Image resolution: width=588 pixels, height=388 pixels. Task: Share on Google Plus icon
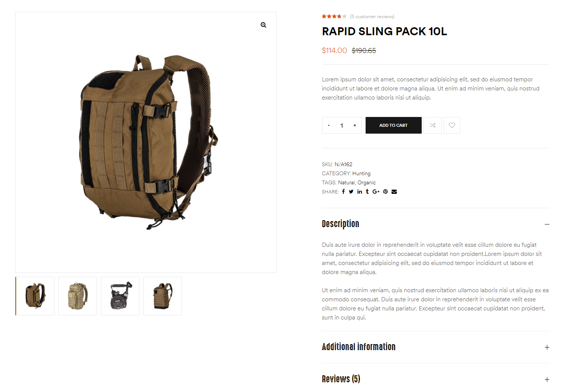(376, 192)
